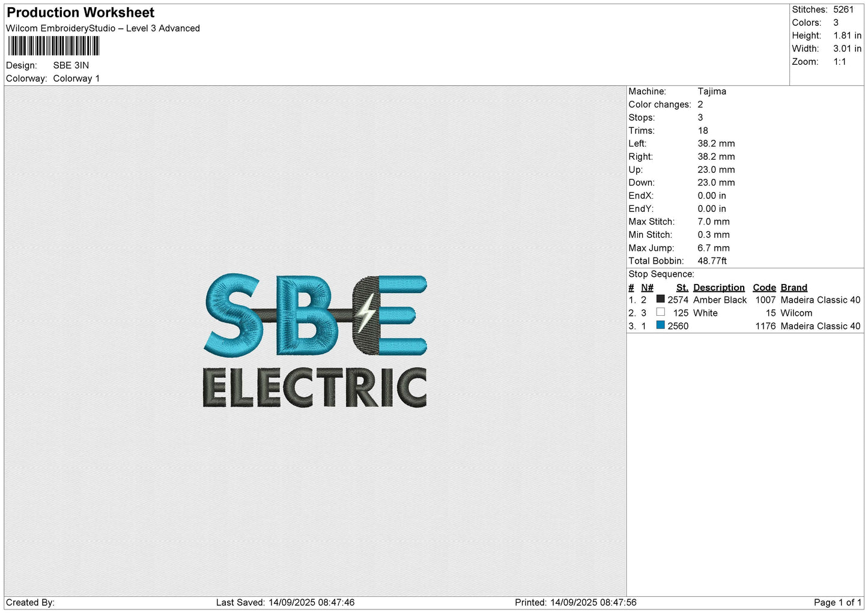Click the trims value '18'
This screenshot has height=613, width=868.
pyautogui.click(x=703, y=131)
